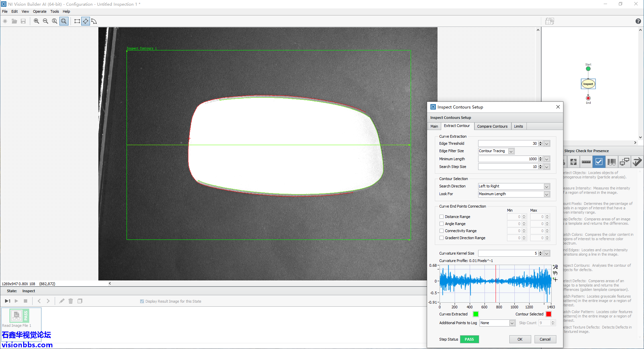Open the Identify Parts barcode palette icon

(612, 162)
